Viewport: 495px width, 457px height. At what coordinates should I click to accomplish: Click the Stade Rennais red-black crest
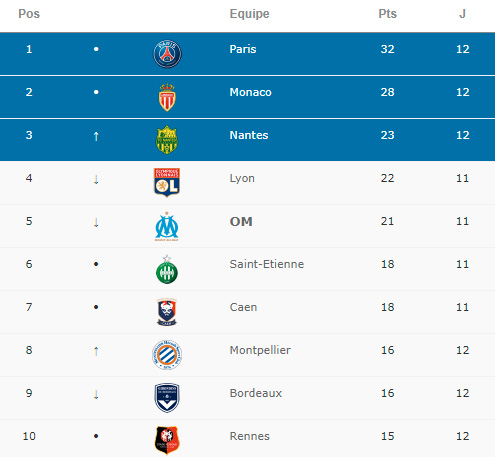coord(167,440)
